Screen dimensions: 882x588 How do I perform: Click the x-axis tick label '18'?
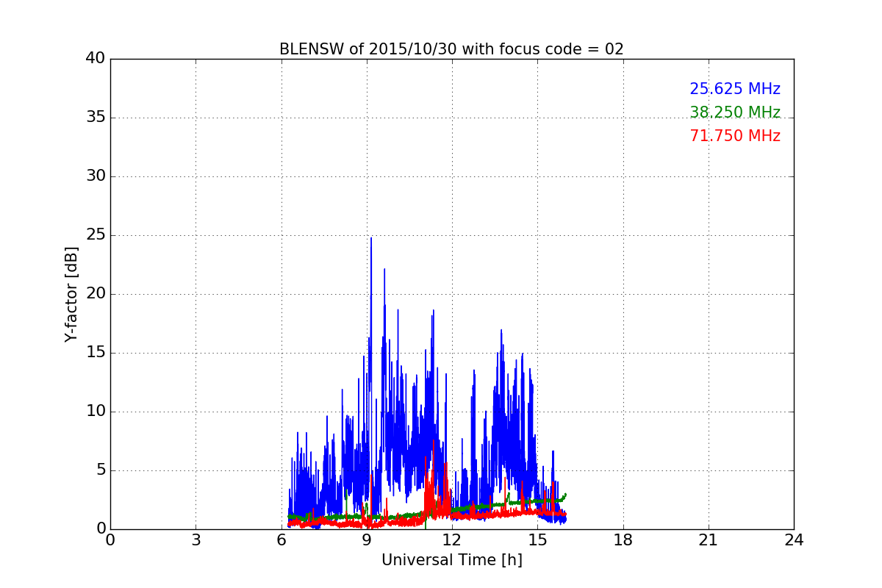(x=623, y=540)
